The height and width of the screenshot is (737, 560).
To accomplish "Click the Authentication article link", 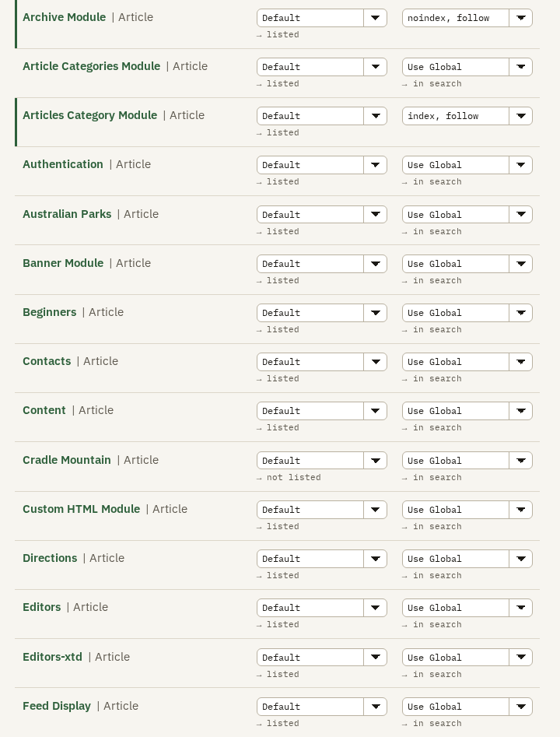I will [63, 164].
